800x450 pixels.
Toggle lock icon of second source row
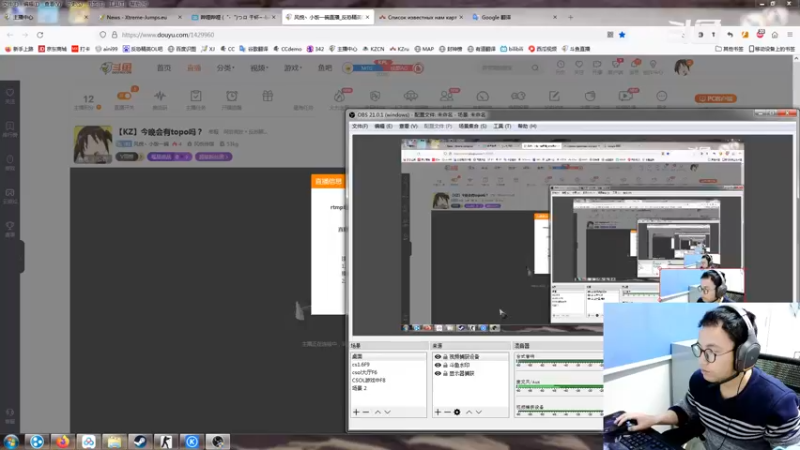point(445,365)
